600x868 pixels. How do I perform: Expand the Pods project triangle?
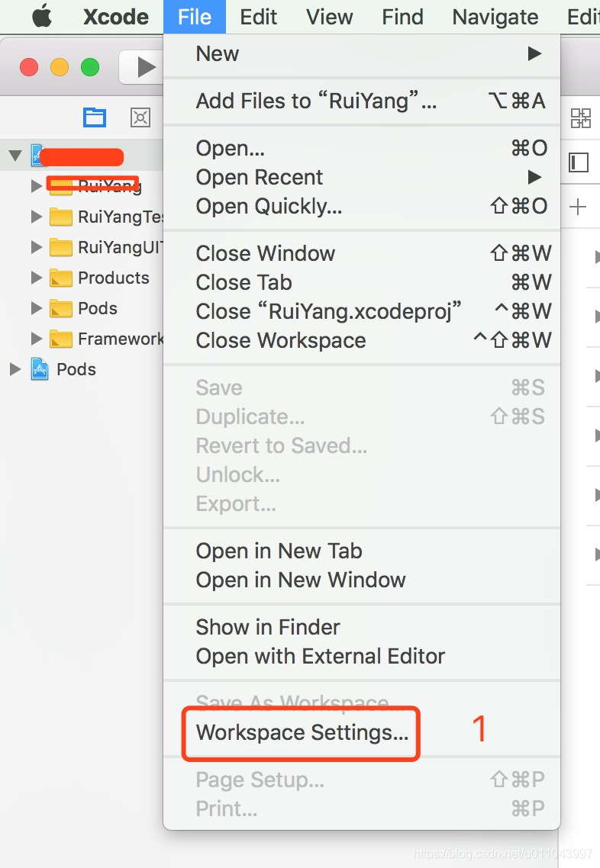[15, 368]
